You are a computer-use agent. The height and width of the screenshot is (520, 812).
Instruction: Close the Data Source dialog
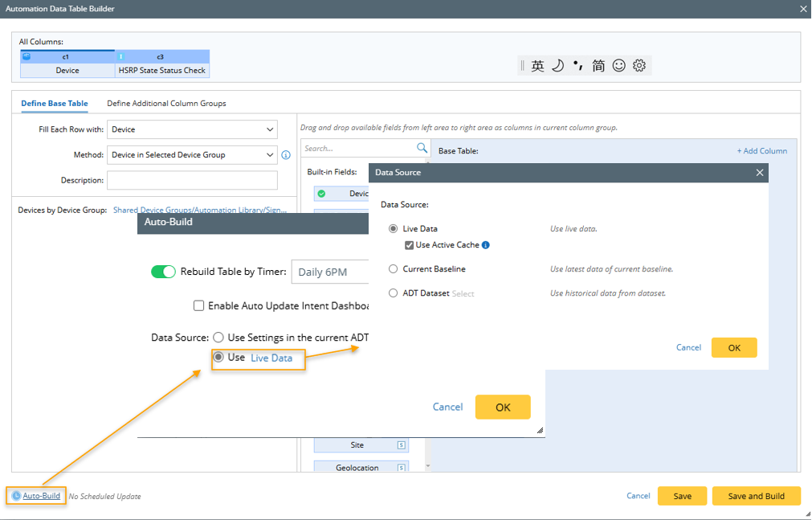tap(760, 173)
